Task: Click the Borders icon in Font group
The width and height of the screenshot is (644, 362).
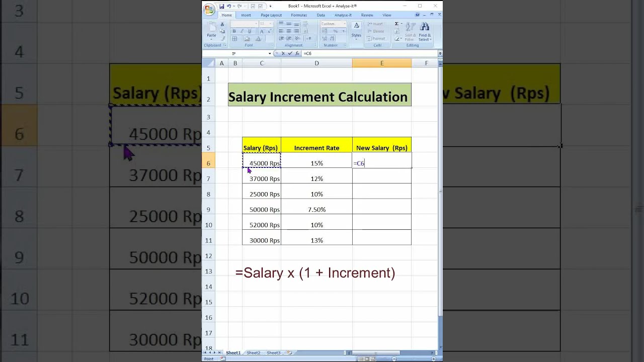Action: coord(235,39)
